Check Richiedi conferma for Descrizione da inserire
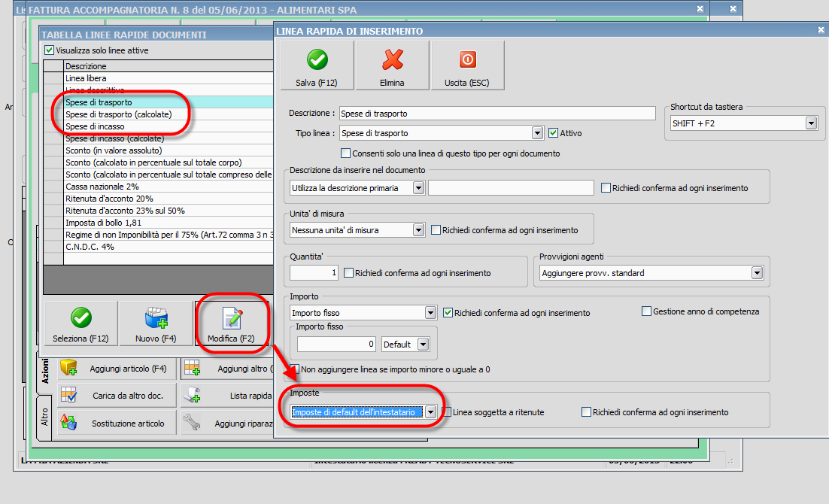 point(606,188)
